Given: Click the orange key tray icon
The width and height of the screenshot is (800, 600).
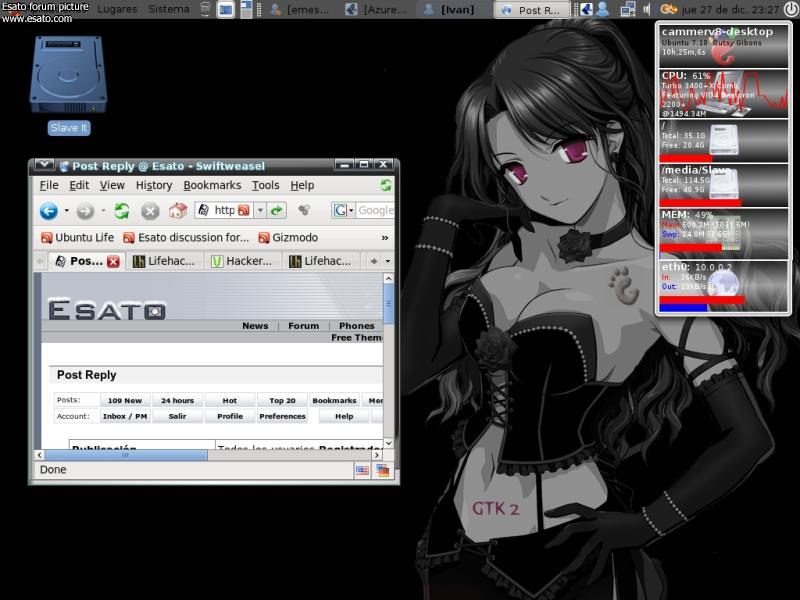Looking at the screenshot, I should pos(668,9).
